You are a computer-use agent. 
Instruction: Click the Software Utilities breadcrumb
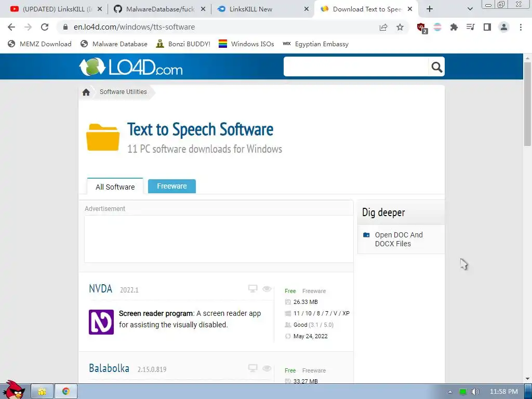click(123, 92)
